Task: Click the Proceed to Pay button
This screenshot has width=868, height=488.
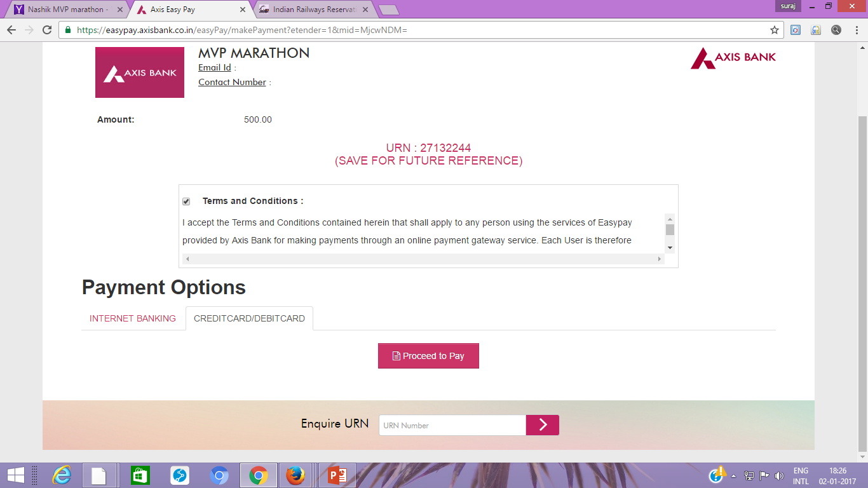Action: coord(428,356)
